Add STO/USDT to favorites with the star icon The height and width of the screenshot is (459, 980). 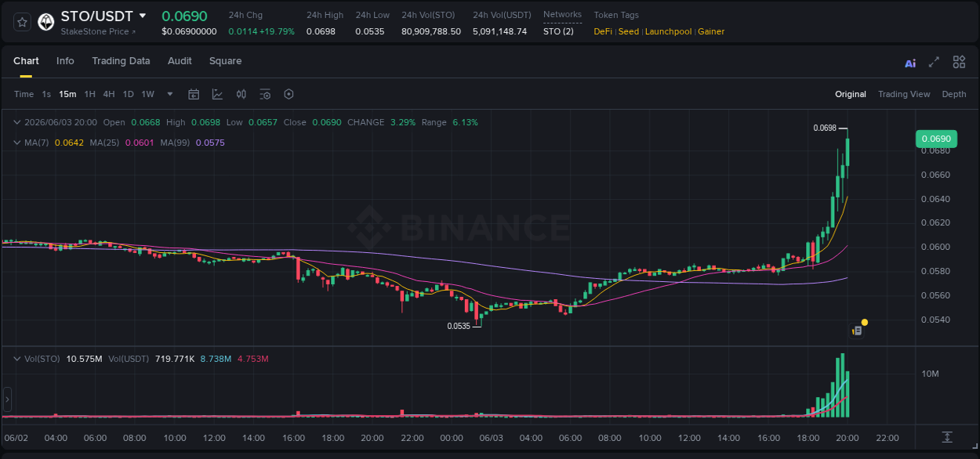(23, 22)
